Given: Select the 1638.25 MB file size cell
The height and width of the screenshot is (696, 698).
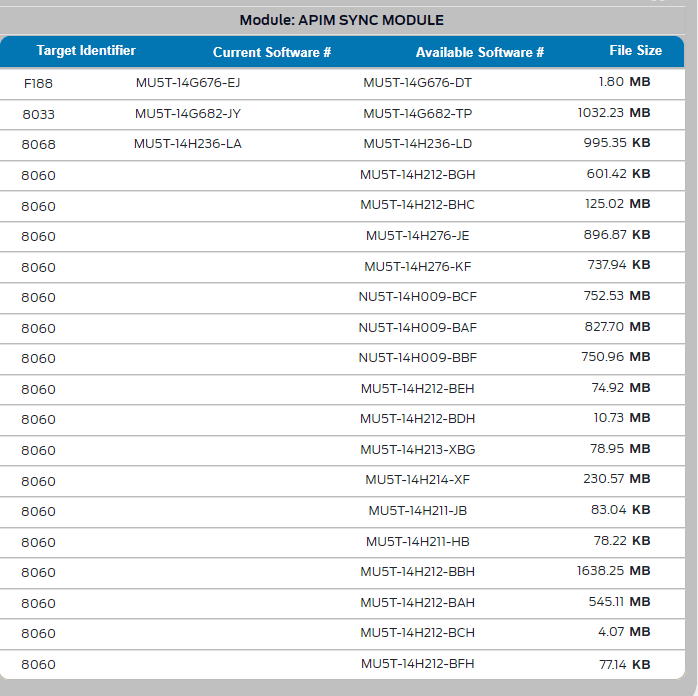Looking at the screenshot, I should click(x=613, y=571).
